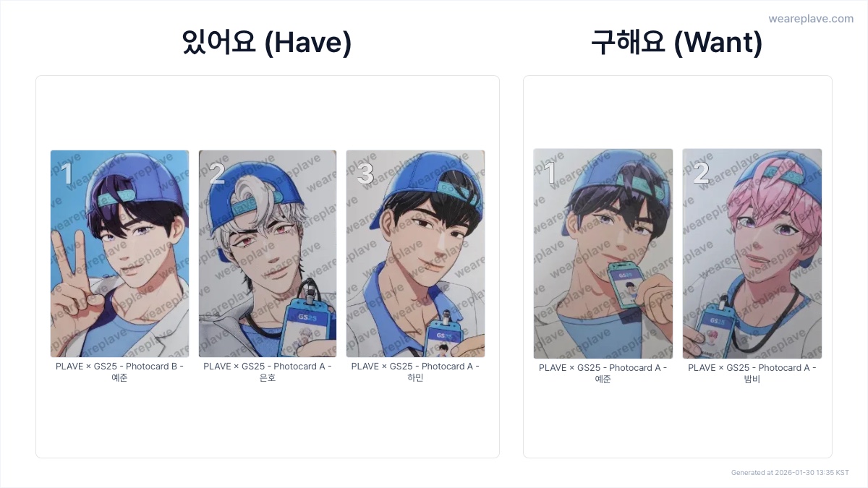Screen dimensions: 868x488
Task: Click the 있어요 (Have) heading
Action: pos(267,43)
